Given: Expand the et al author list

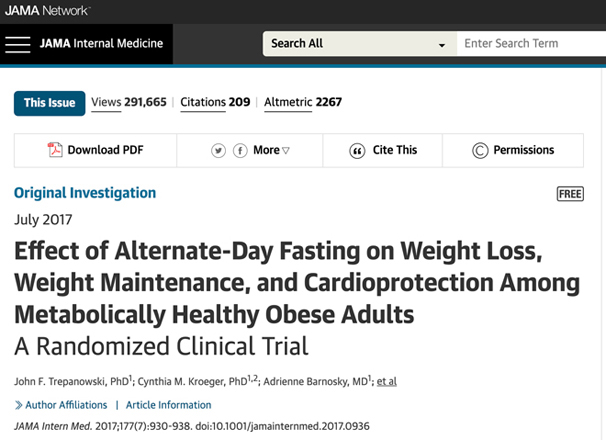Looking at the screenshot, I should point(386,382).
